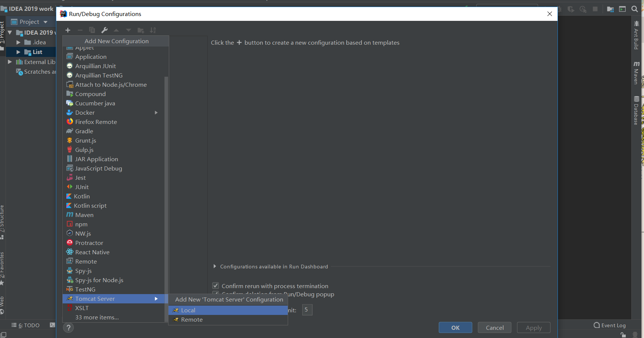Expand the List module in Project tree
Image resolution: width=644 pixels, height=338 pixels.
(18, 52)
